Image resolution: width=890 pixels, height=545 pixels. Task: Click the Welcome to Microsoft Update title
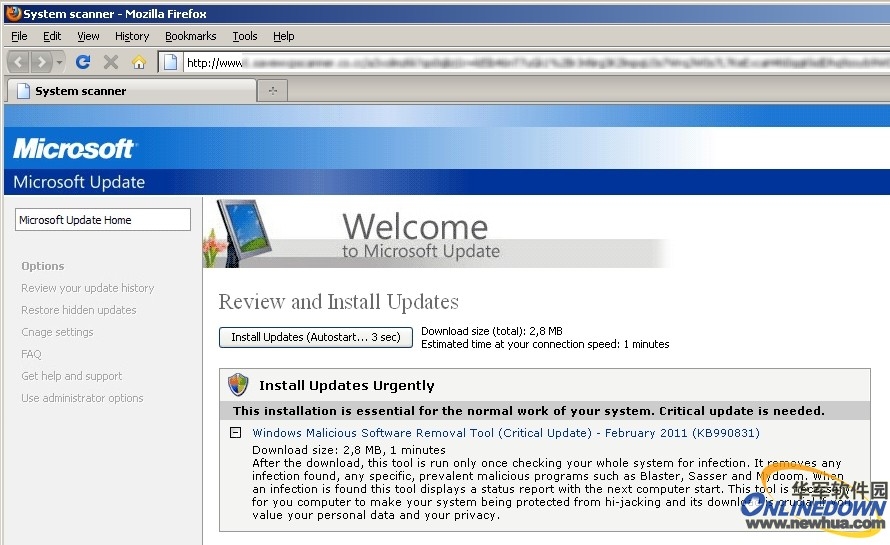[421, 236]
